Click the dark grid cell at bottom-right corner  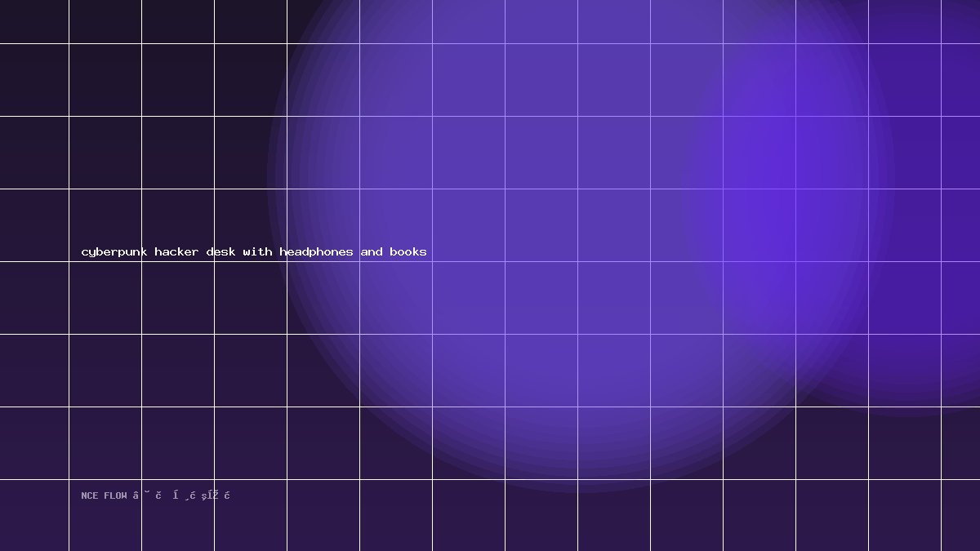960,515
